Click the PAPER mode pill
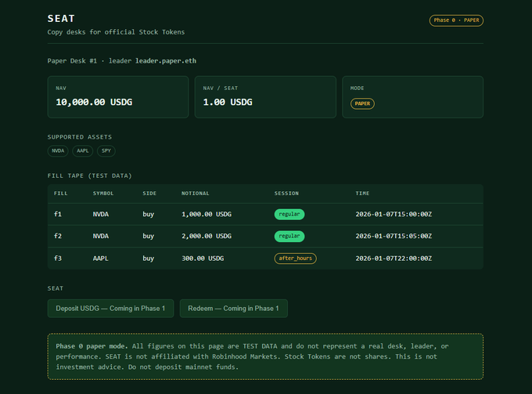 coord(362,103)
